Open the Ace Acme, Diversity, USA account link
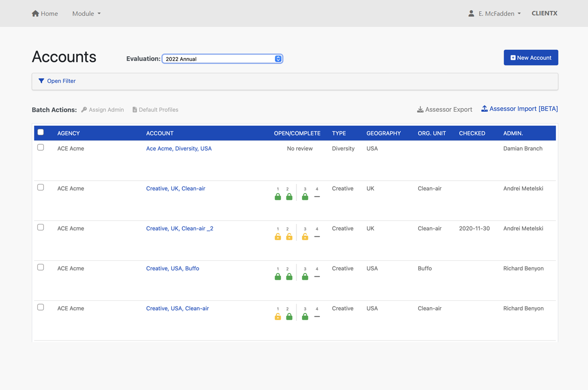The height and width of the screenshot is (390, 588). (x=179, y=148)
